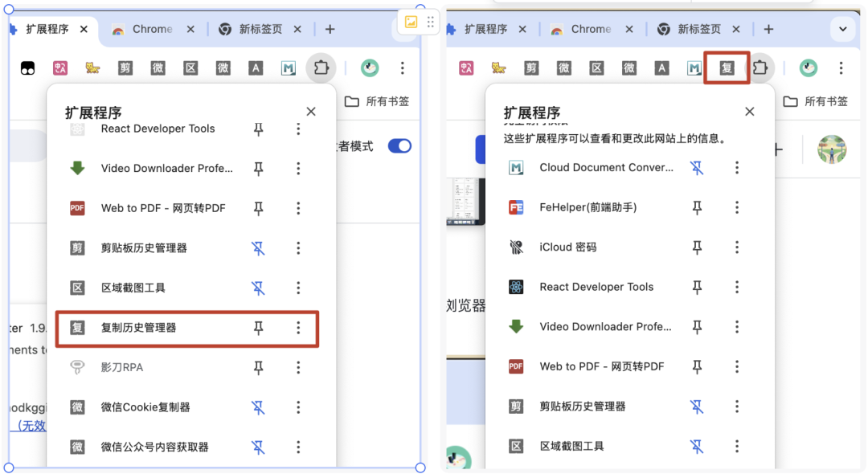Switch to the 新标签页 tab in the right window
The height and width of the screenshot is (474, 868).
[x=699, y=29]
